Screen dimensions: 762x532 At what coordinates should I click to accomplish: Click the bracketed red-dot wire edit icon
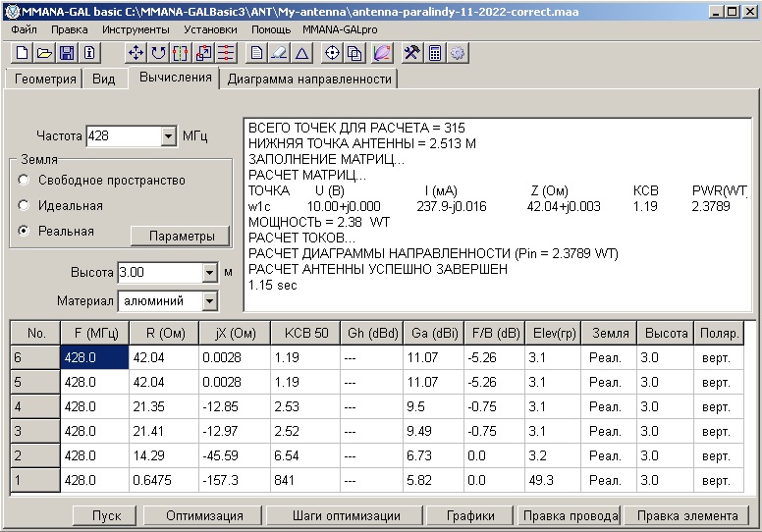tap(181, 52)
